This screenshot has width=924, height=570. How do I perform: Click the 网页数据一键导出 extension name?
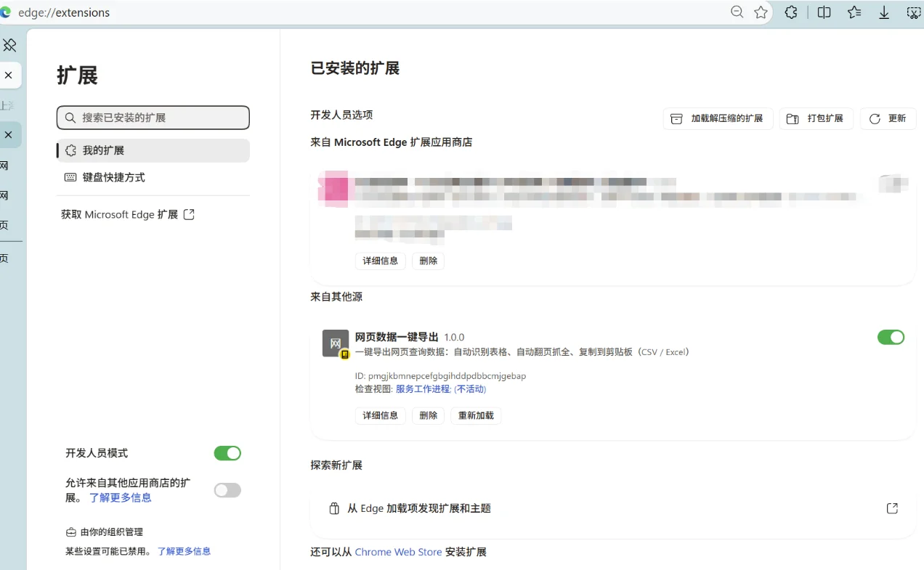(397, 337)
